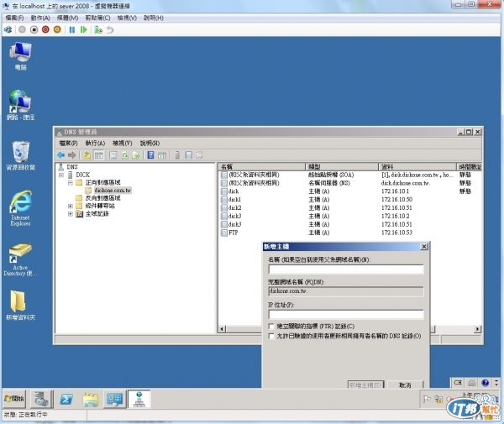The height and width of the screenshot is (424, 504).
Task: Click the 新增主機(H) button
Action: coord(365,385)
